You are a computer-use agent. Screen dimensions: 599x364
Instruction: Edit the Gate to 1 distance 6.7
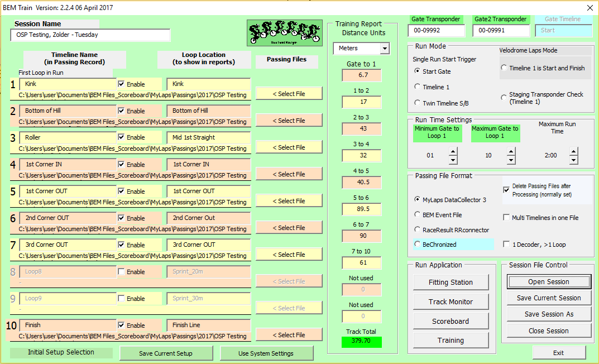click(x=361, y=75)
